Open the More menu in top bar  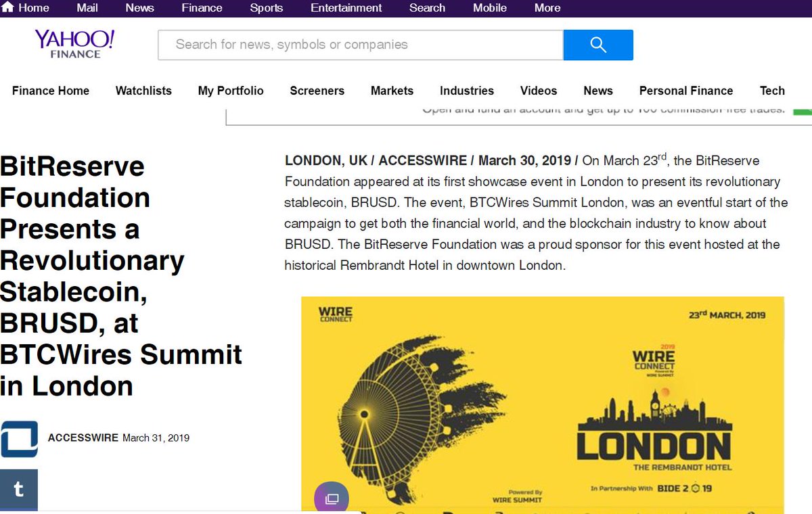click(547, 8)
